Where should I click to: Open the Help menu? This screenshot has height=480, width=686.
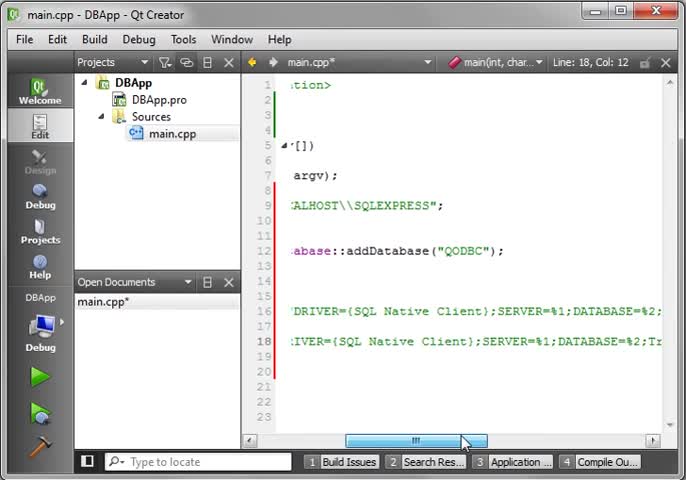pos(280,39)
